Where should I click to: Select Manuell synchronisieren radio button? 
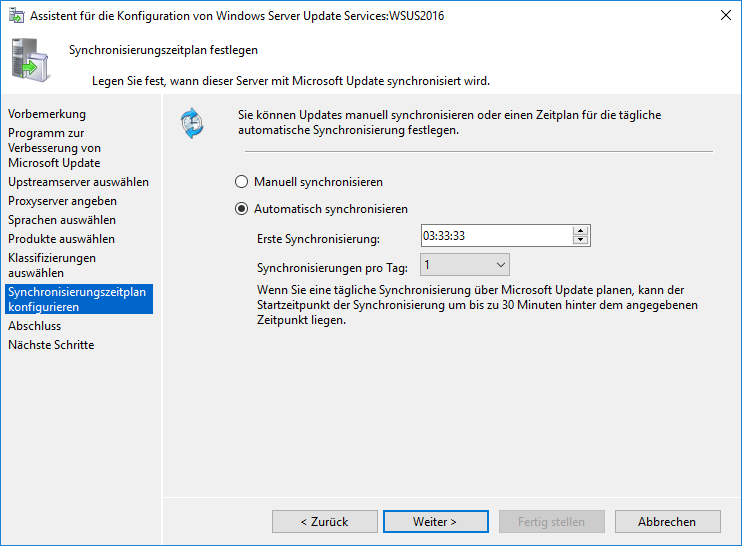(x=241, y=182)
